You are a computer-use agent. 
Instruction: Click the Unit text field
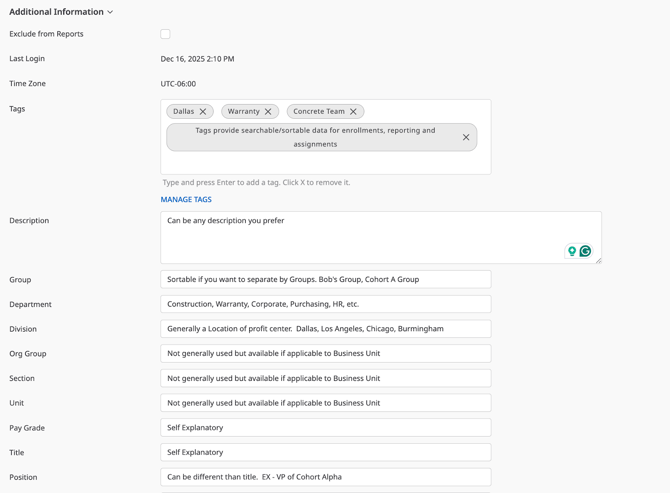(325, 403)
